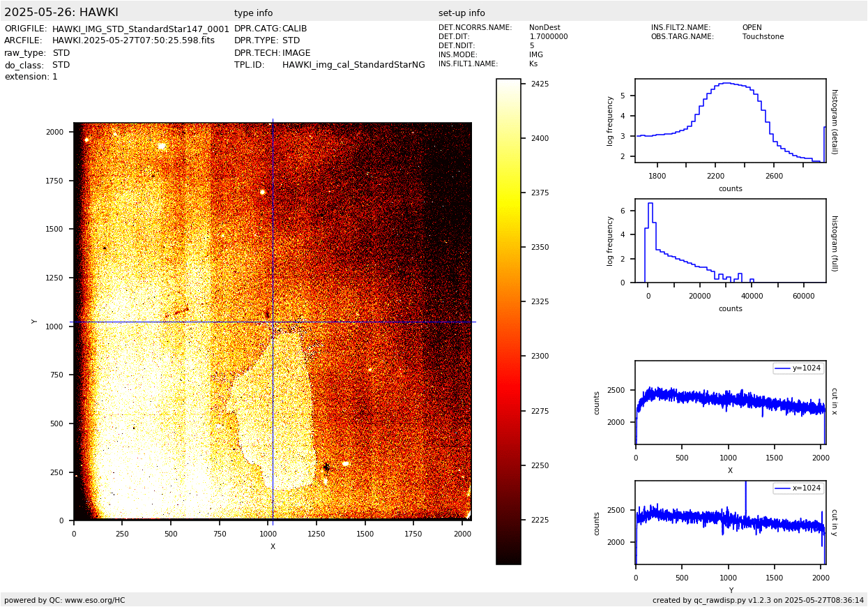Click the DPR.CATG value CALIB

(x=294, y=29)
